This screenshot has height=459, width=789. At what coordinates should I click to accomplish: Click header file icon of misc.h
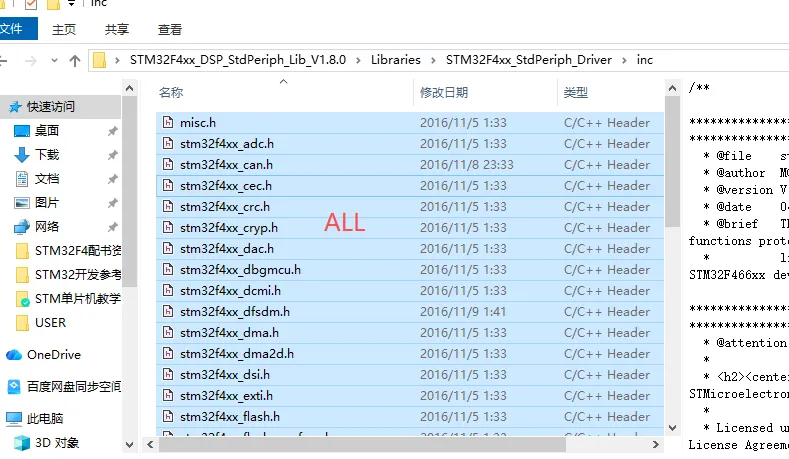point(168,123)
